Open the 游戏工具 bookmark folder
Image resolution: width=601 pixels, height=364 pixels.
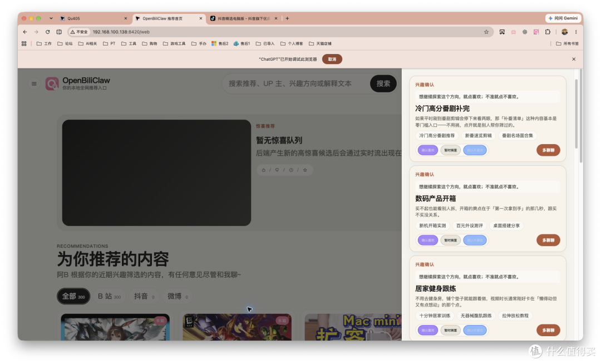pos(174,43)
